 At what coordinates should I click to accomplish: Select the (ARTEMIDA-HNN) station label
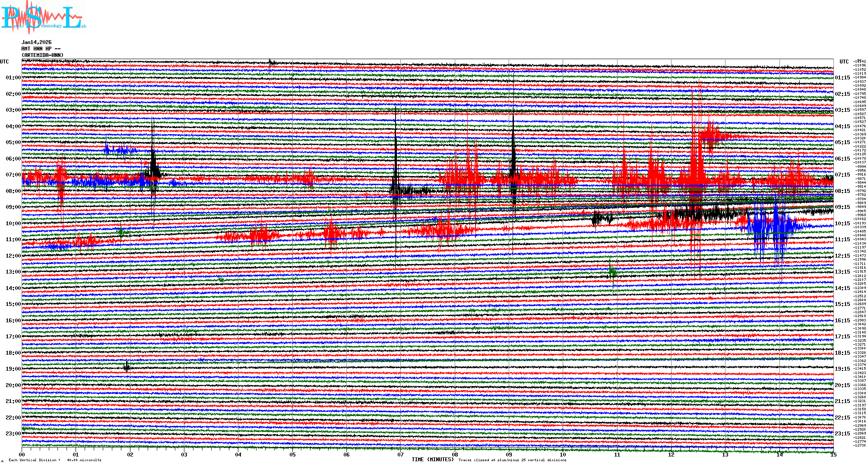coord(42,55)
